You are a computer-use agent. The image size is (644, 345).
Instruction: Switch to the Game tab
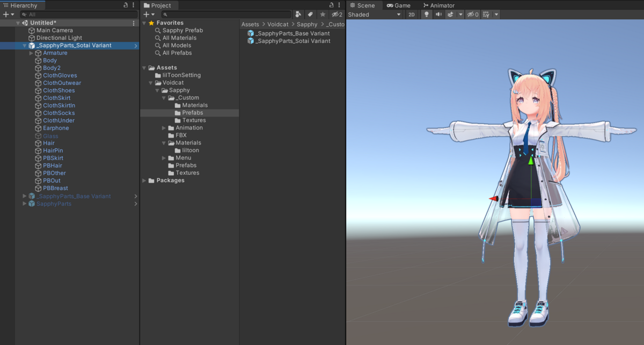click(x=399, y=5)
